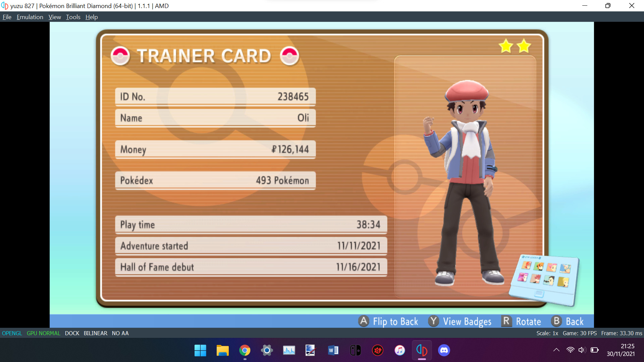Click the GPU NORMAL status indicator
The width and height of the screenshot is (644, 362).
tap(43, 333)
